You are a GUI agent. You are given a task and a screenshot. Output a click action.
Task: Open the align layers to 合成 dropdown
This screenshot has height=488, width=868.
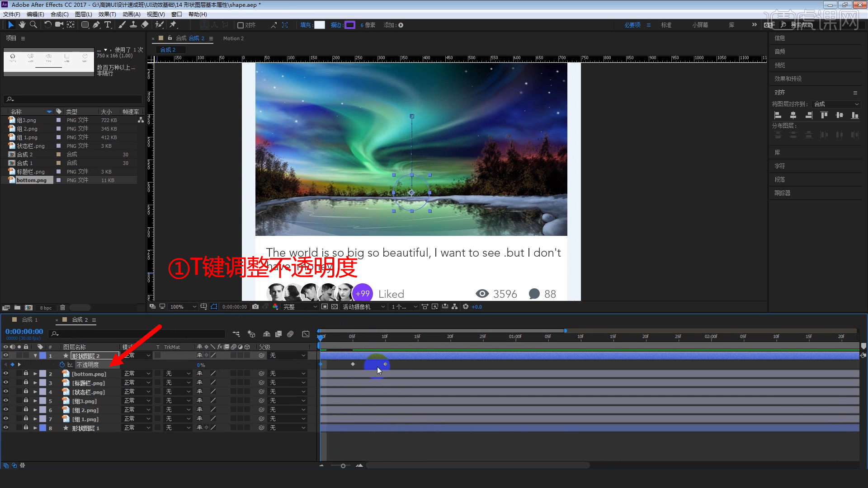[836, 104]
